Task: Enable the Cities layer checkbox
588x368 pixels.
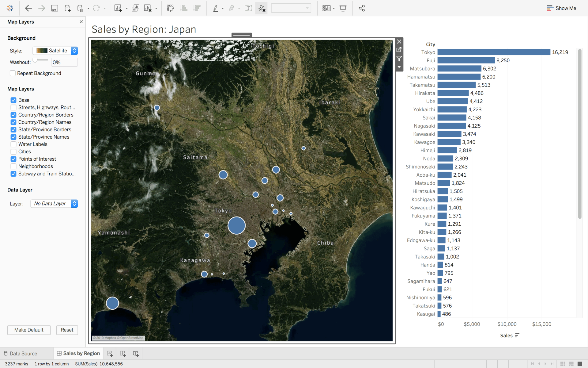Action: 13,151
